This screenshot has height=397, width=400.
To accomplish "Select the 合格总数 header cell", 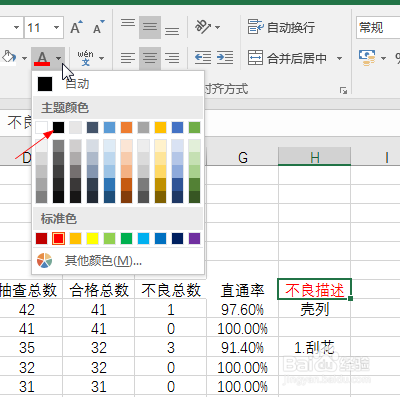I will pyautogui.click(x=99, y=289).
